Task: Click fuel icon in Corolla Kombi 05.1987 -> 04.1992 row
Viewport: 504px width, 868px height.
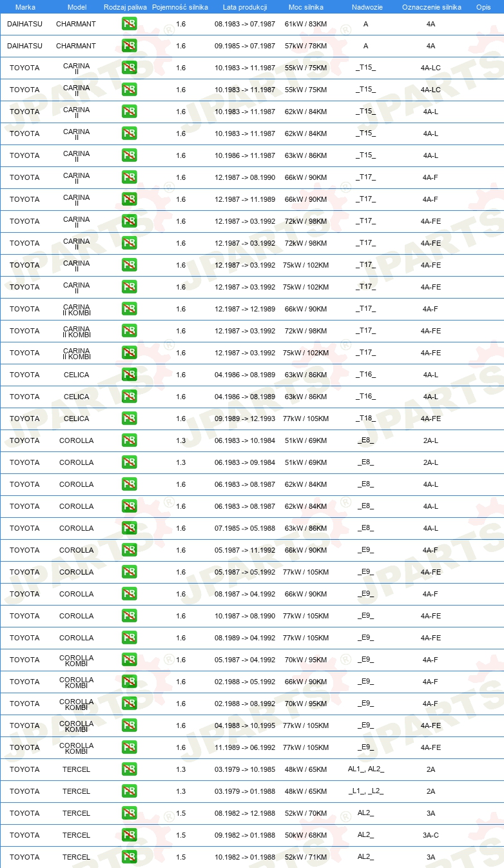Action: (x=129, y=660)
